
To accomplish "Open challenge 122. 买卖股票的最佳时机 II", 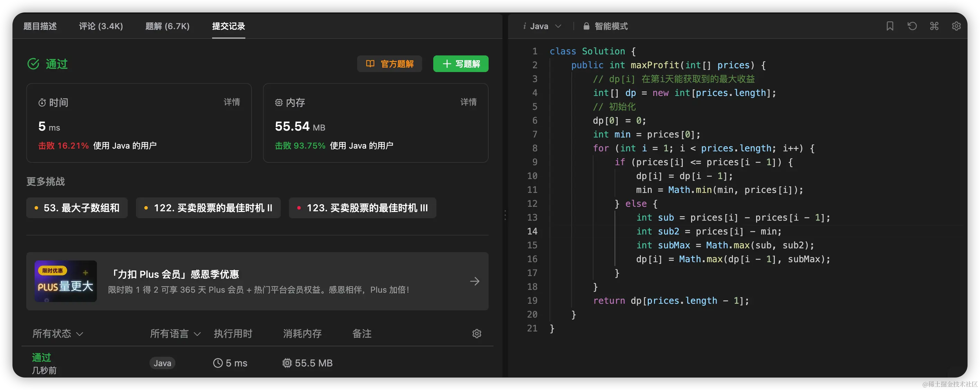I will coord(208,207).
